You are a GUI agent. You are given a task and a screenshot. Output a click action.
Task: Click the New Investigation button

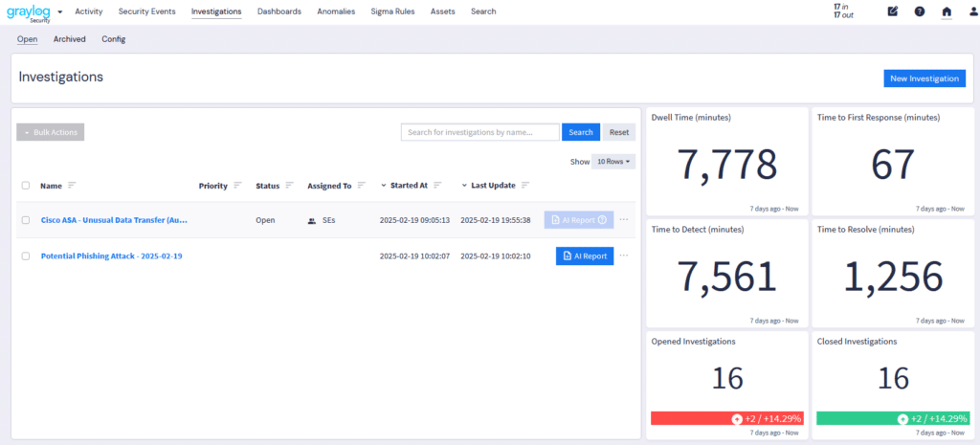tap(924, 78)
